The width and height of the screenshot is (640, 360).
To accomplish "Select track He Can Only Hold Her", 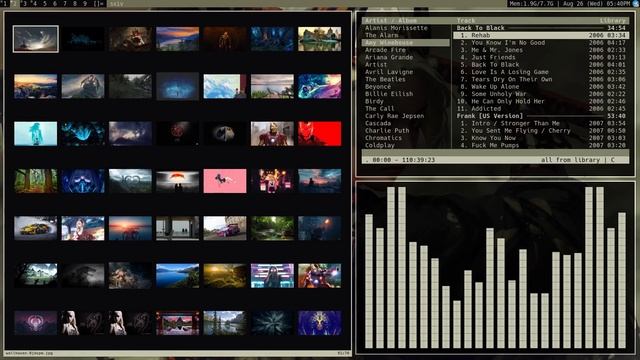I will [x=541, y=102].
